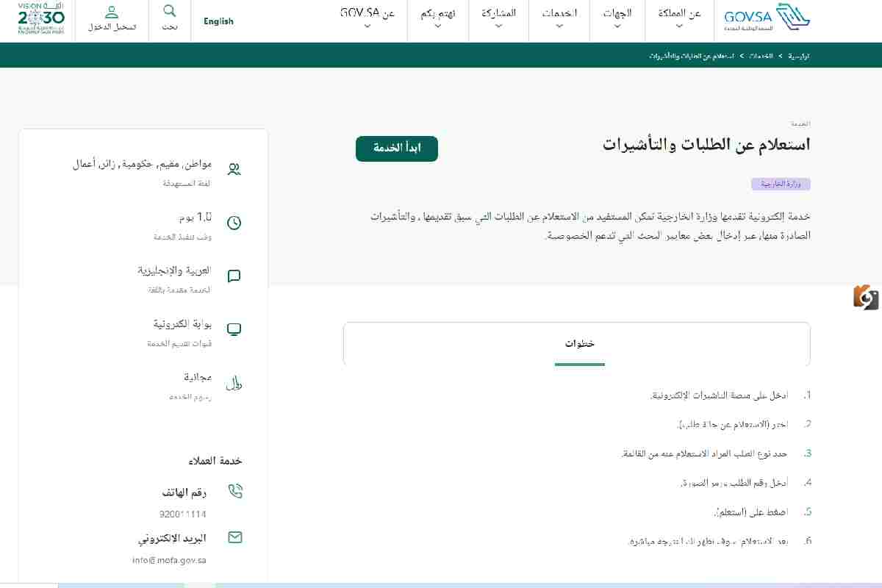Go to الرئيسية in the breadcrumb
882x588 pixels.
[800, 56]
